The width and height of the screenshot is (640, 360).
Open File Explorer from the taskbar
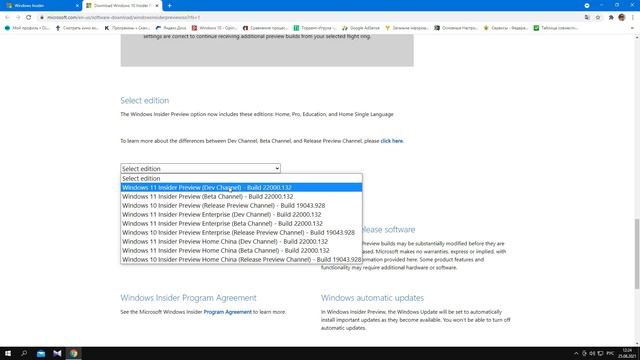click(x=41, y=353)
